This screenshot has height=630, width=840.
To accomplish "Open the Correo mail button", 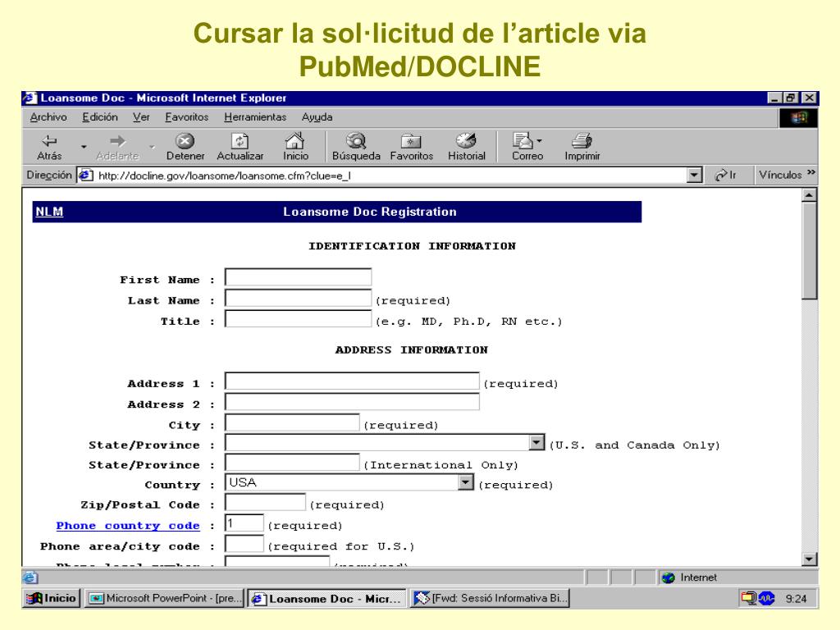I will coord(527,147).
